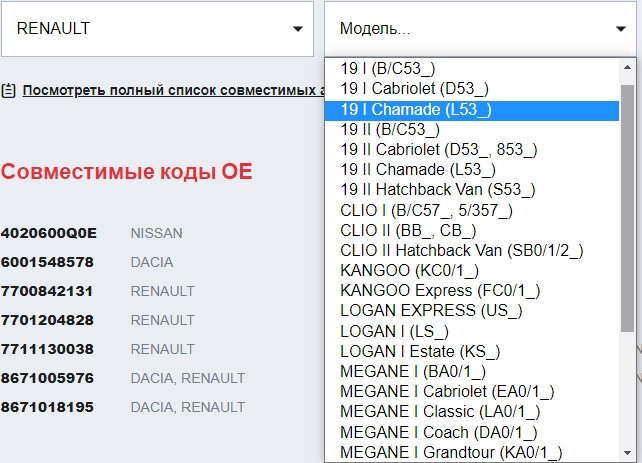Choose CLIO II Hatchback Van (SB0/1/2_)
The width and height of the screenshot is (642, 463).
pyautogui.click(x=461, y=249)
